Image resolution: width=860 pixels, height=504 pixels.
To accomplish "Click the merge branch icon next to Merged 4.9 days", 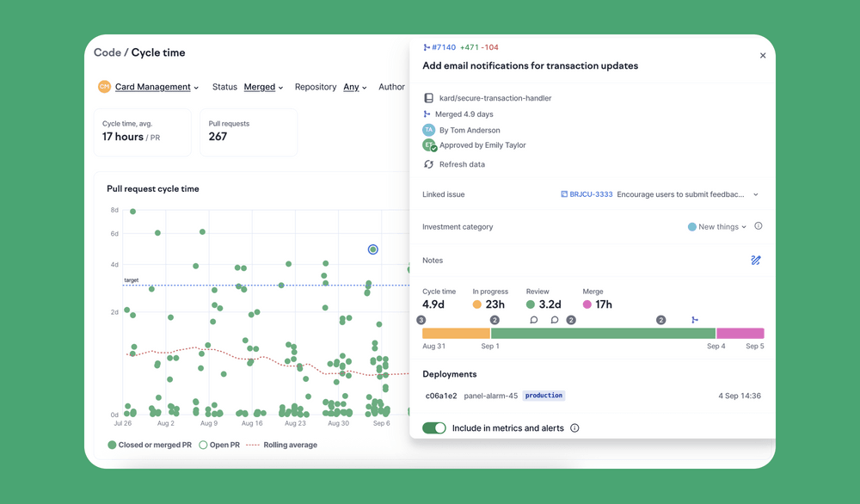I will [428, 114].
